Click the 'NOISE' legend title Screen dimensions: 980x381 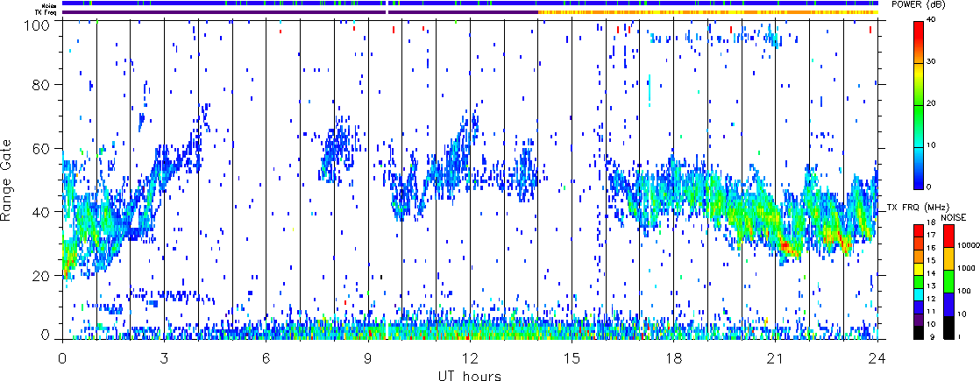click(953, 217)
